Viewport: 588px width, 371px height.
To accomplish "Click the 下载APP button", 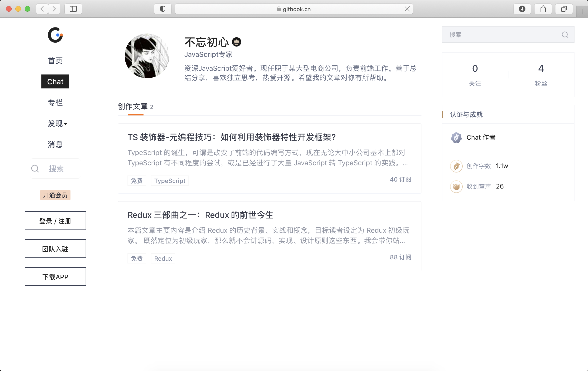I will click(x=55, y=277).
